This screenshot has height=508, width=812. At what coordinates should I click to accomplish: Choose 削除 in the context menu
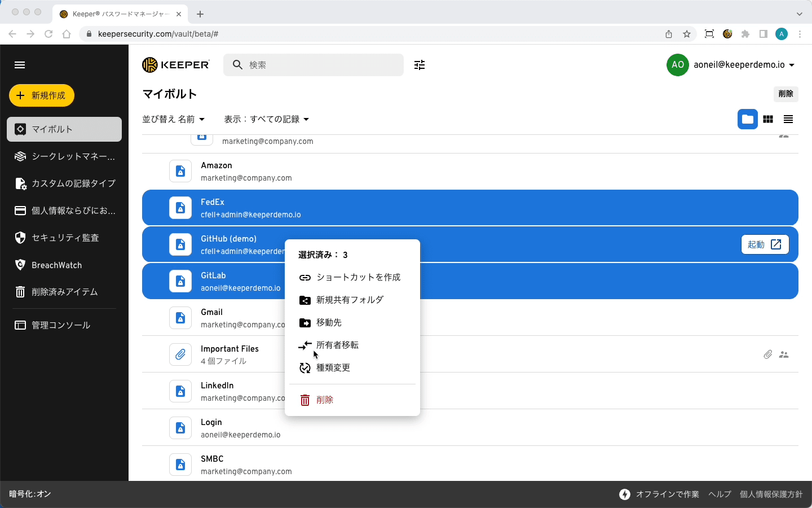tap(324, 400)
